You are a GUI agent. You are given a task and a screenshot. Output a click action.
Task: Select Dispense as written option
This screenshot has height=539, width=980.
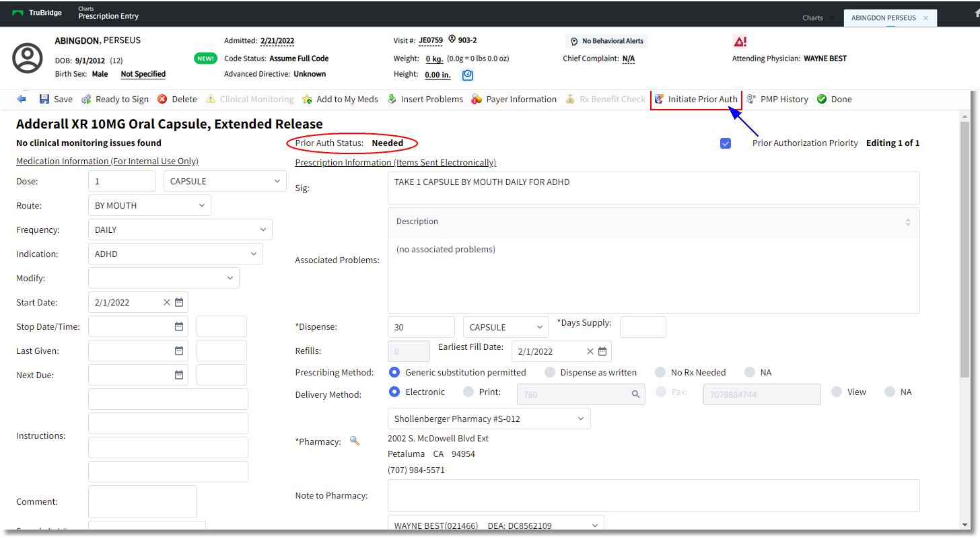[x=550, y=372]
